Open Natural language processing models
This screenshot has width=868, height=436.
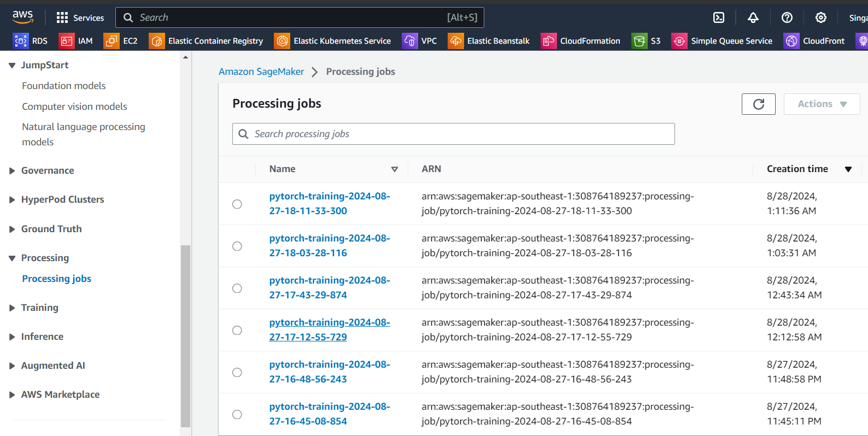coord(84,134)
